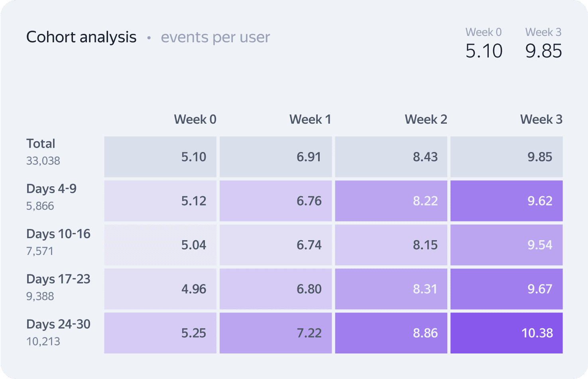Click the Cohort analysis title
Screen dimensions: 588x379
[x=81, y=37]
